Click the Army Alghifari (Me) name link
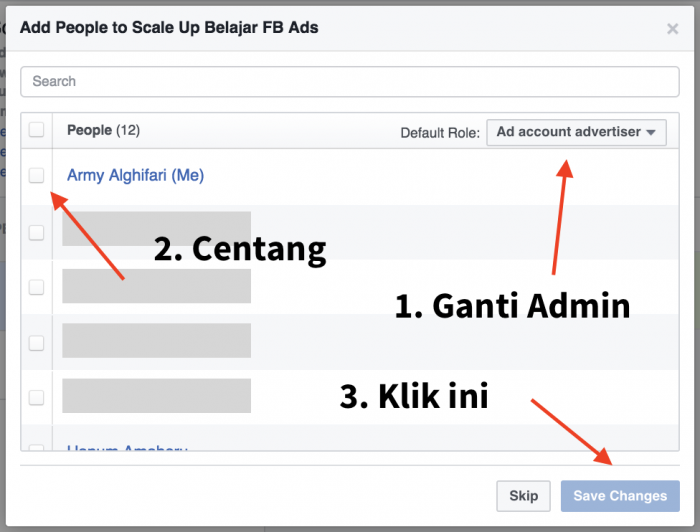Image resolution: width=700 pixels, height=532 pixels. click(x=135, y=175)
